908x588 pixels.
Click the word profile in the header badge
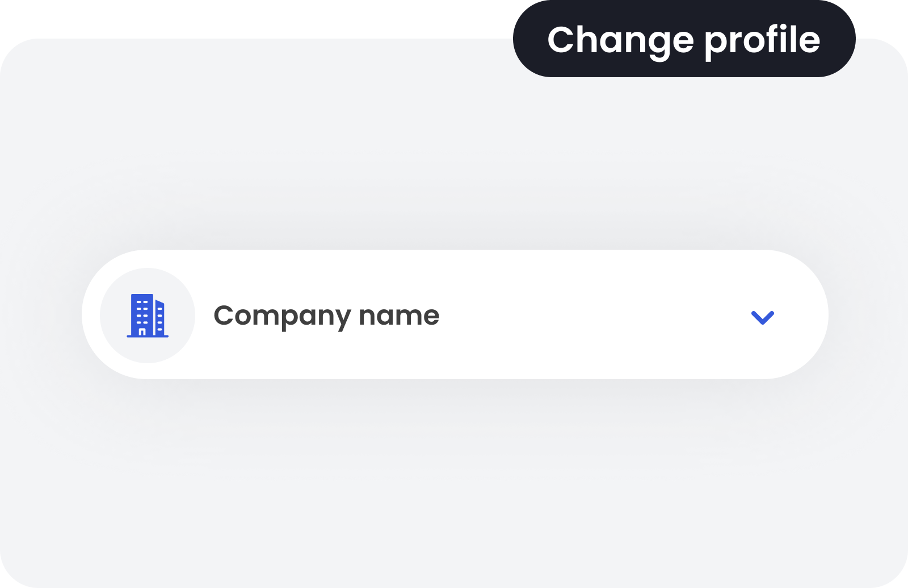point(762,41)
